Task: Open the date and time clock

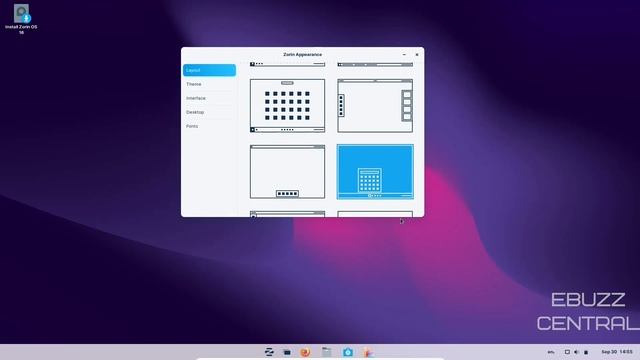Action: (616, 352)
